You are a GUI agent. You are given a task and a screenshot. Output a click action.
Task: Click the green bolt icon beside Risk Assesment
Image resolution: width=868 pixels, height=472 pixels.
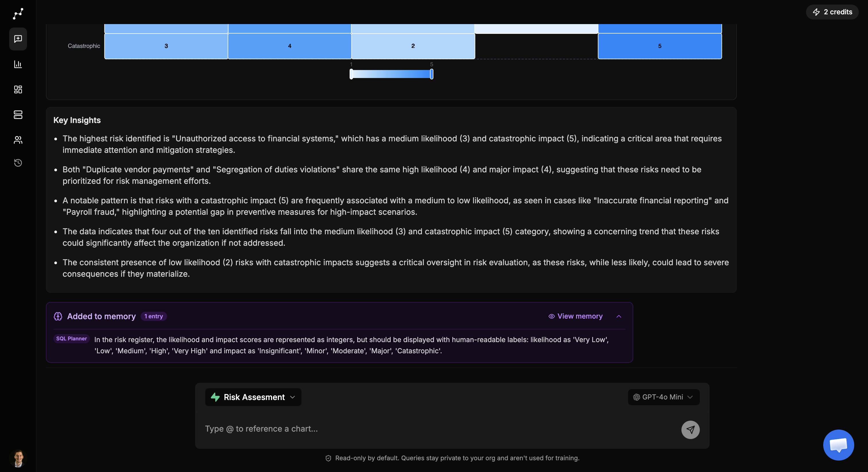coord(215,397)
